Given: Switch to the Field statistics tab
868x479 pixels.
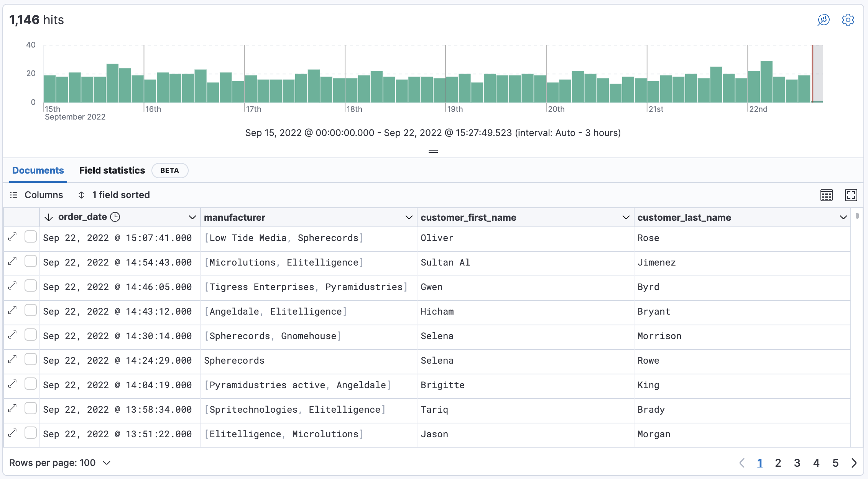Looking at the screenshot, I should coord(112,171).
